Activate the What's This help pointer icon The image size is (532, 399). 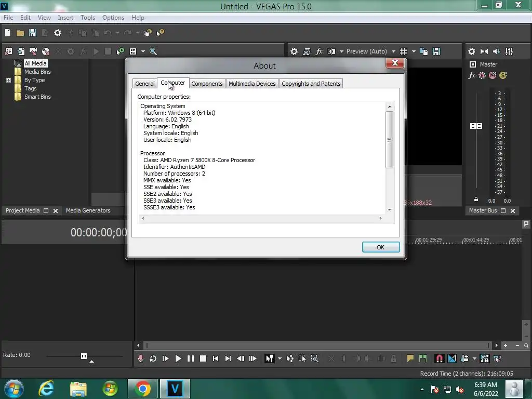pyautogui.click(x=160, y=33)
